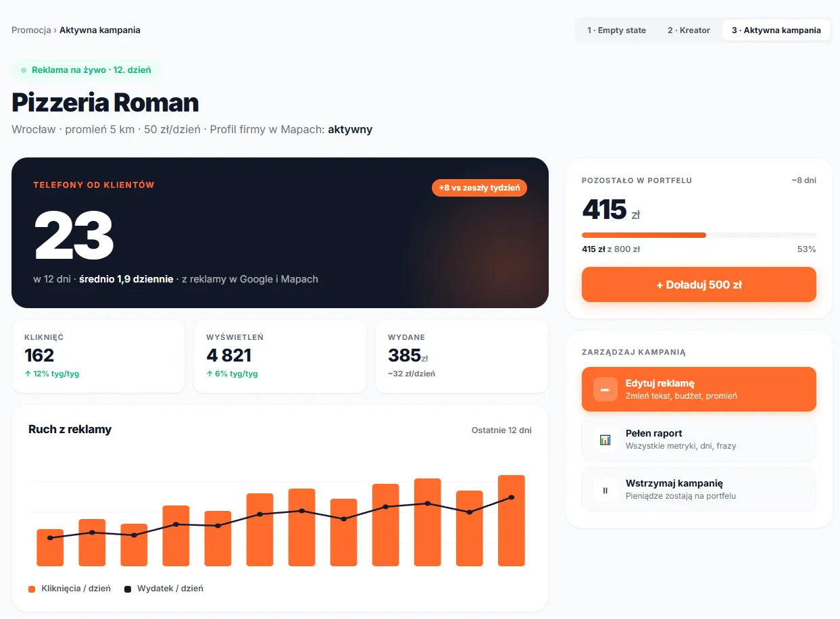
Task: Click the + Doładuj 500 zł button
Action: (x=699, y=284)
